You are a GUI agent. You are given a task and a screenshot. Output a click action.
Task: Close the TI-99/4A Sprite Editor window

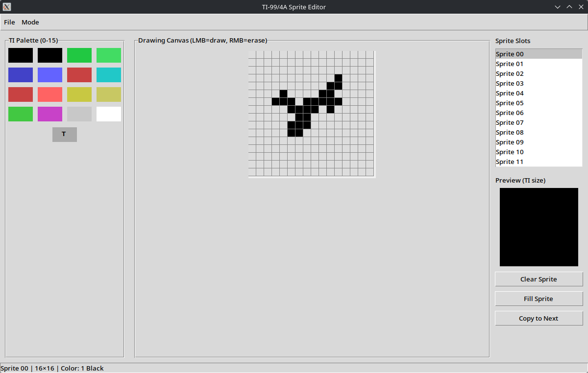581,7
